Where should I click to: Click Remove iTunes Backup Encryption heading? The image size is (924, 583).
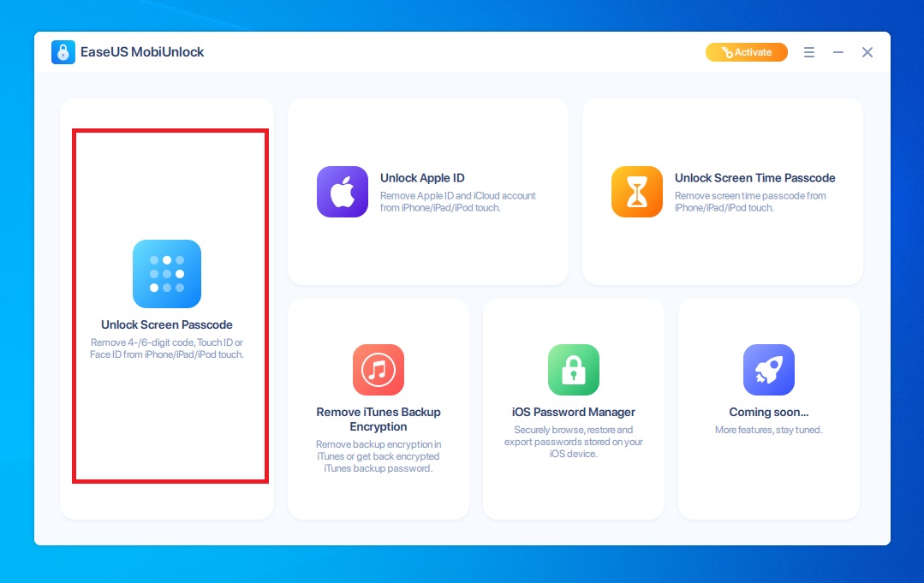379,419
